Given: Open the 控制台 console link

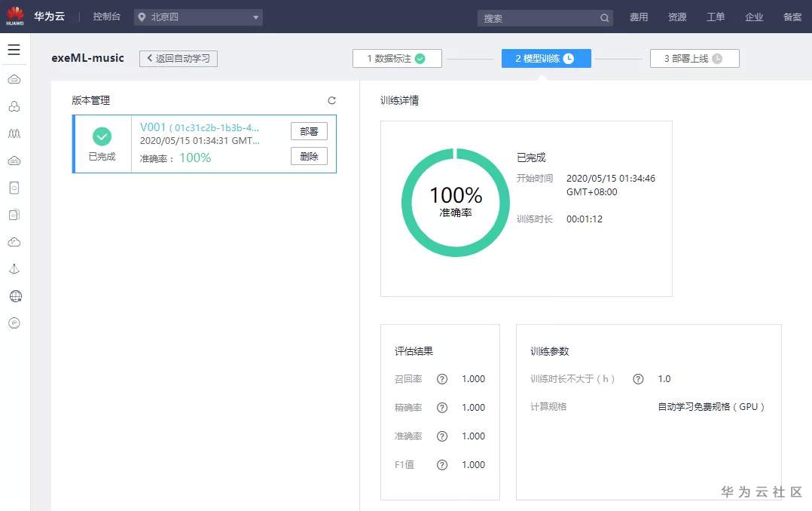Looking at the screenshot, I should coord(107,17).
